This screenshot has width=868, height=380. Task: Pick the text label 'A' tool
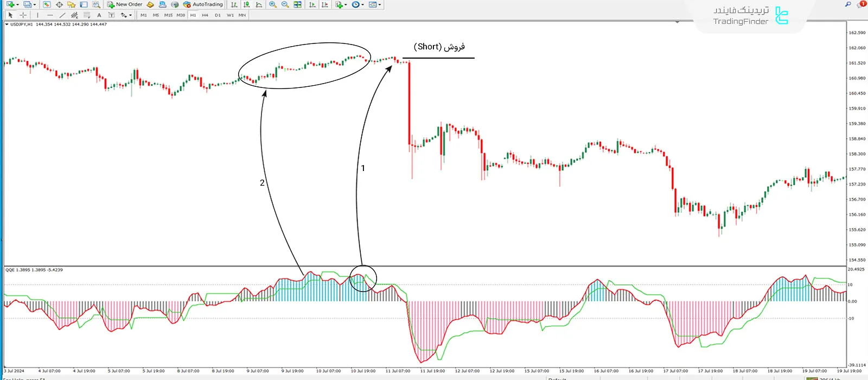coord(99,15)
